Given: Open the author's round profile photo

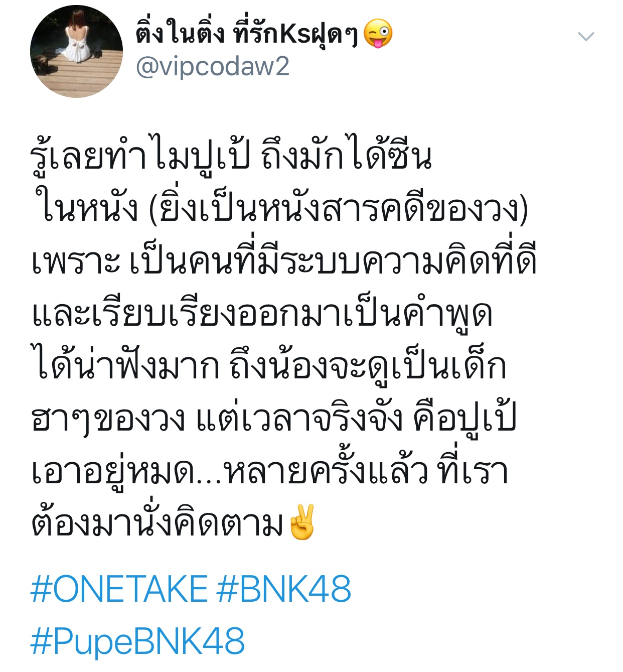Looking at the screenshot, I should (x=76, y=51).
